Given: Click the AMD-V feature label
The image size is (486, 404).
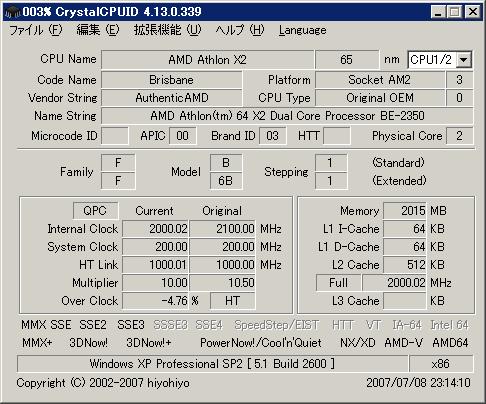Looking at the screenshot, I should [x=403, y=343].
